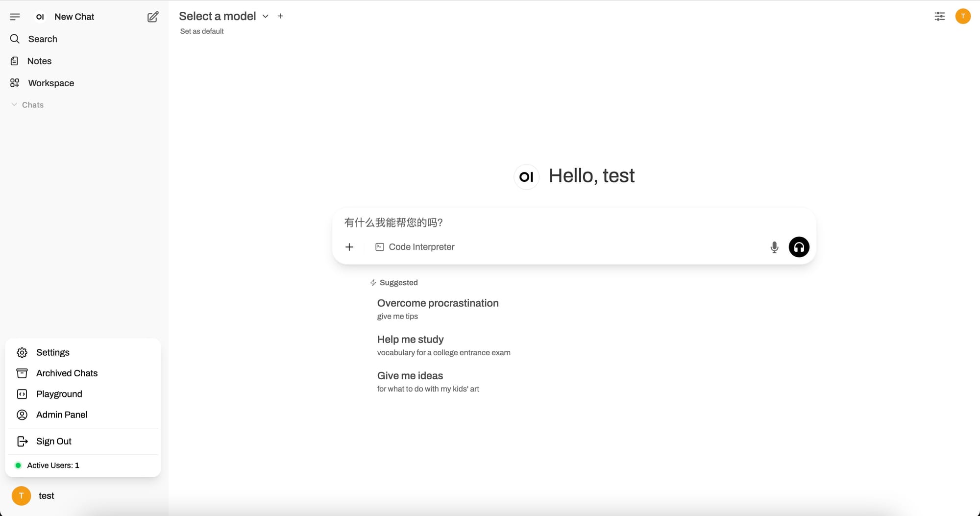This screenshot has height=516, width=980.
Task: Click Sign Out in user menu
Action: click(x=83, y=441)
